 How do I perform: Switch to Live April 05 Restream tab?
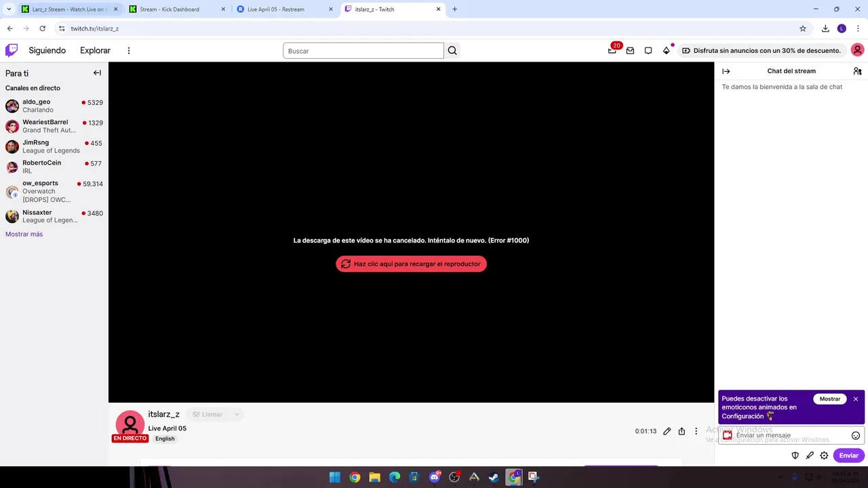[x=285, y=9]
